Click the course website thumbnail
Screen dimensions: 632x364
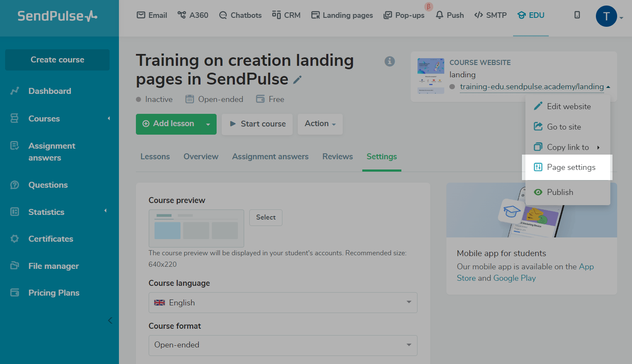click(x=430, y=76)
